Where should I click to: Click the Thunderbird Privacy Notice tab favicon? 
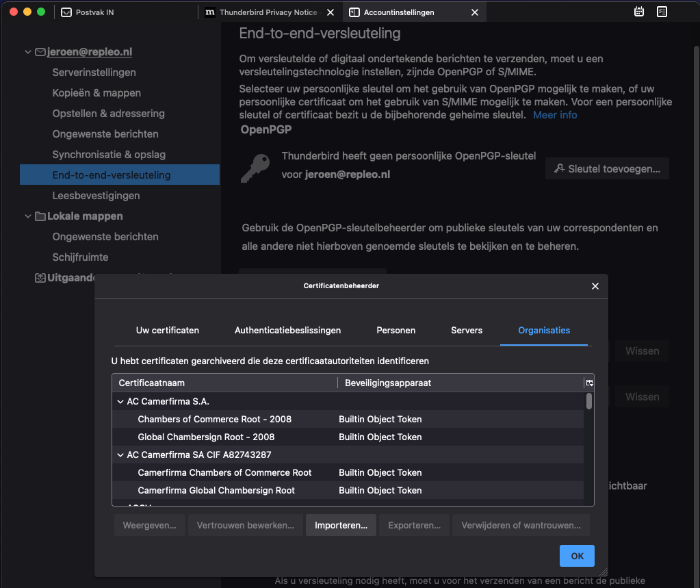coord(210,12)
